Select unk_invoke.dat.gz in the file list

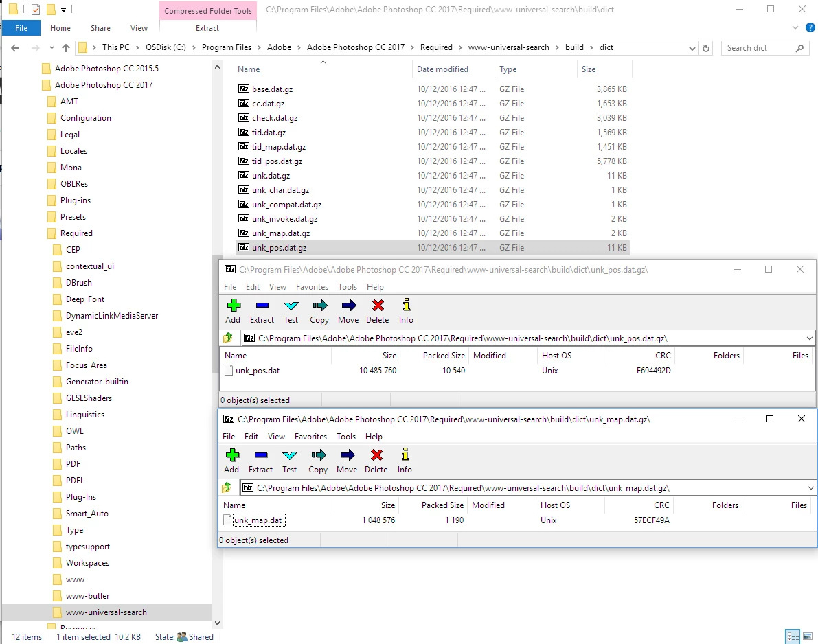284,219
